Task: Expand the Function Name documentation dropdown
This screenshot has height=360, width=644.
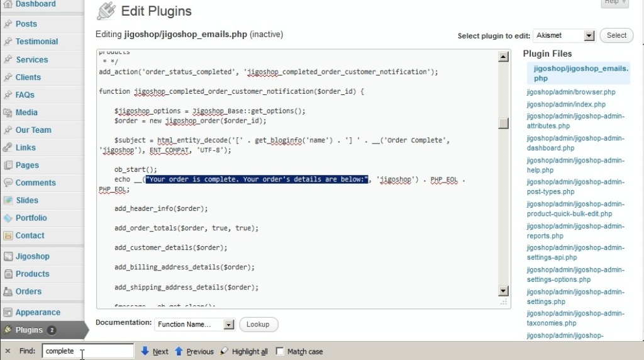Action: [x=229, y=325]
